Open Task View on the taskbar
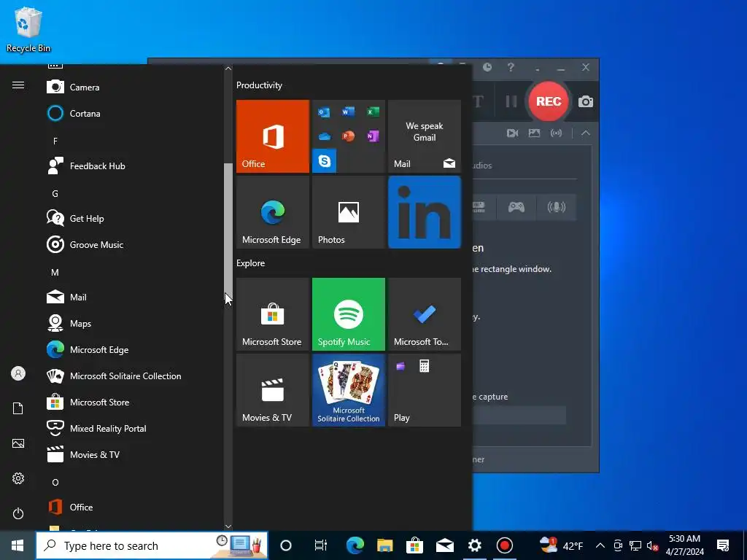Image resolution: width=747 pixels, height=560 pixels. point(321,545)
